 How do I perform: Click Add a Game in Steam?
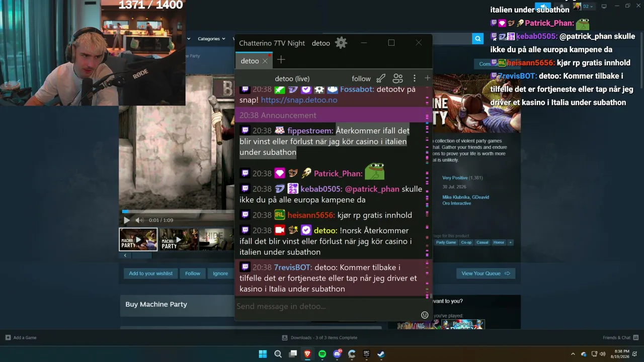click(21, 337)
